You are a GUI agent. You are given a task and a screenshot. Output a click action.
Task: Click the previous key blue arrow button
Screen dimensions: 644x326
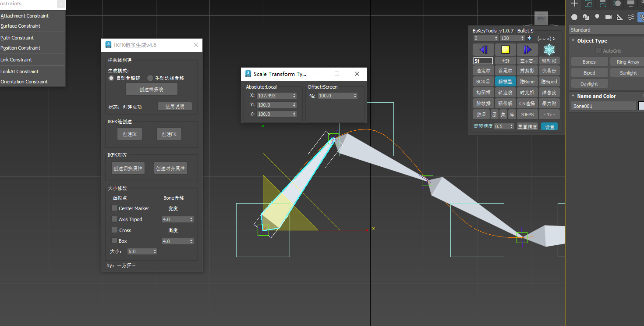pyautogui.click(x=483, y=50)
